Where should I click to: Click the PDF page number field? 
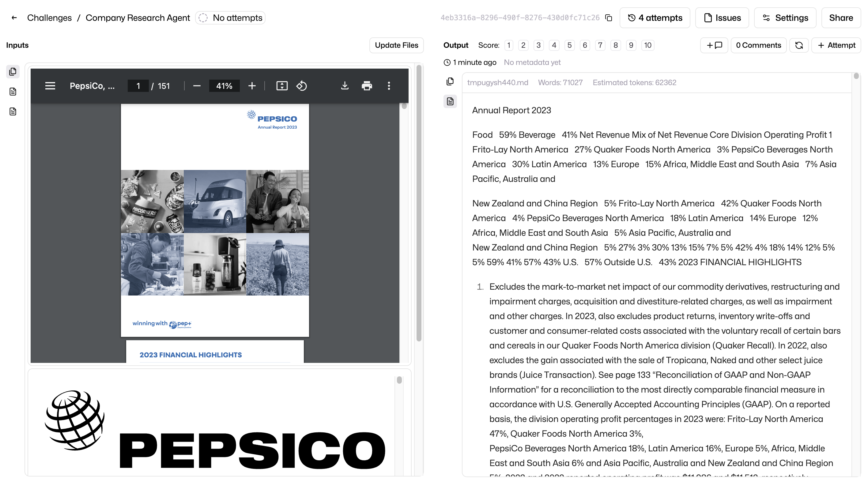(138, 86)
